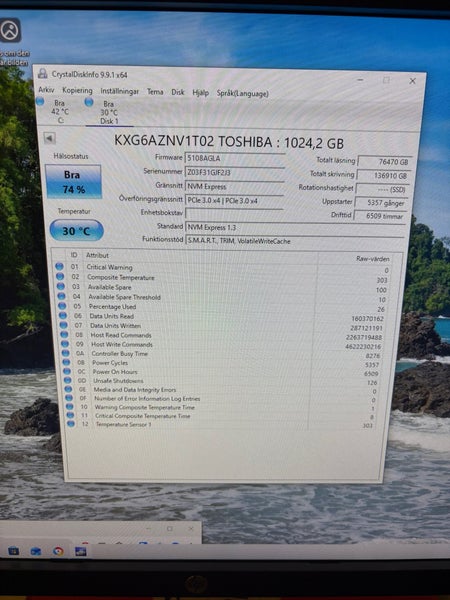Open the Inställningar menu
This screenshot has height=600, width=450.
[x=119, y=91]
